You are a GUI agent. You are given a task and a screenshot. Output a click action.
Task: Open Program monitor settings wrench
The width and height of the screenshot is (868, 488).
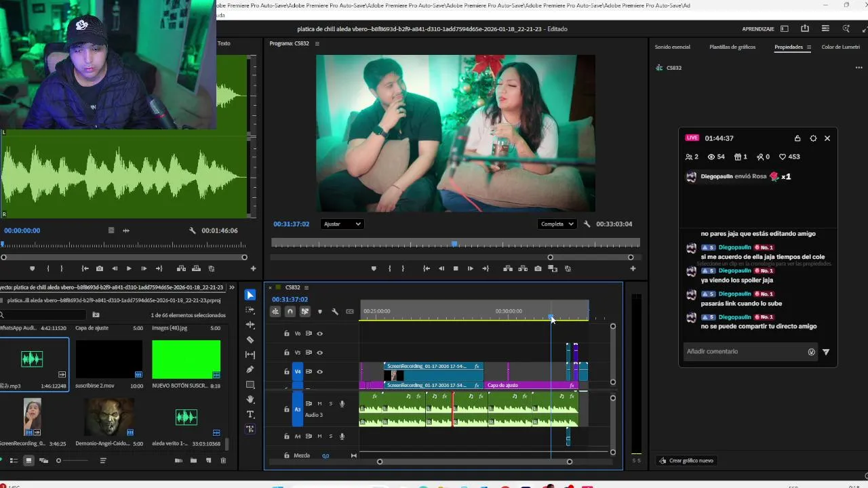pyautogui.click(x=587, y=224)
